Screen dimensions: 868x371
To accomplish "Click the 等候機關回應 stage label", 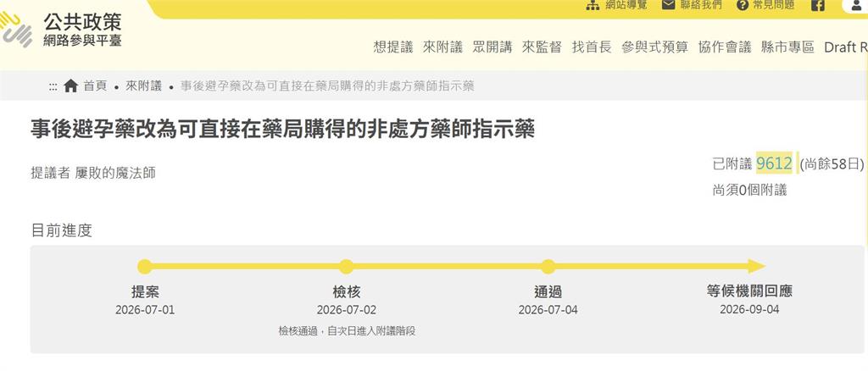I will [749, 291].
